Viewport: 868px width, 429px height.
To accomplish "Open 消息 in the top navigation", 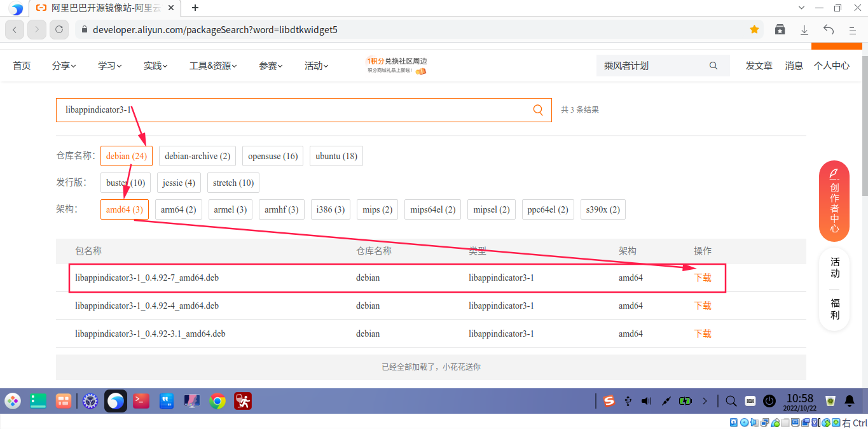I will (794, 66).
